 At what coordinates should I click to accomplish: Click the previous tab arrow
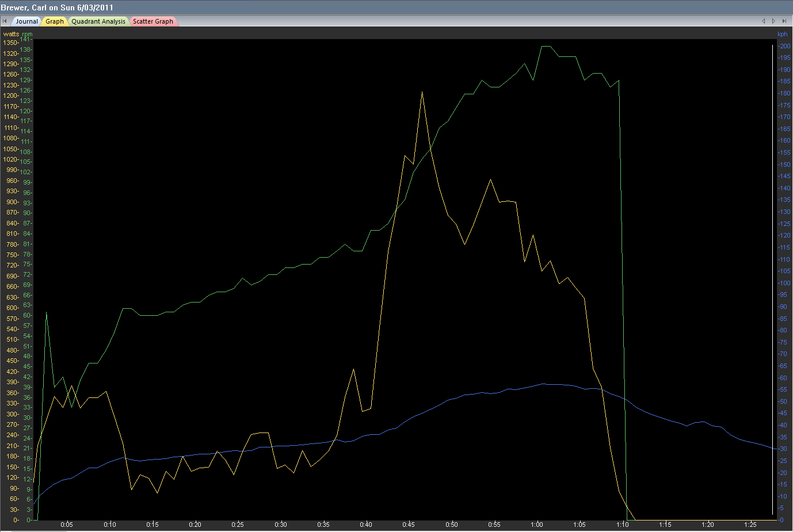pyautogui.click(x=764, y=21)
